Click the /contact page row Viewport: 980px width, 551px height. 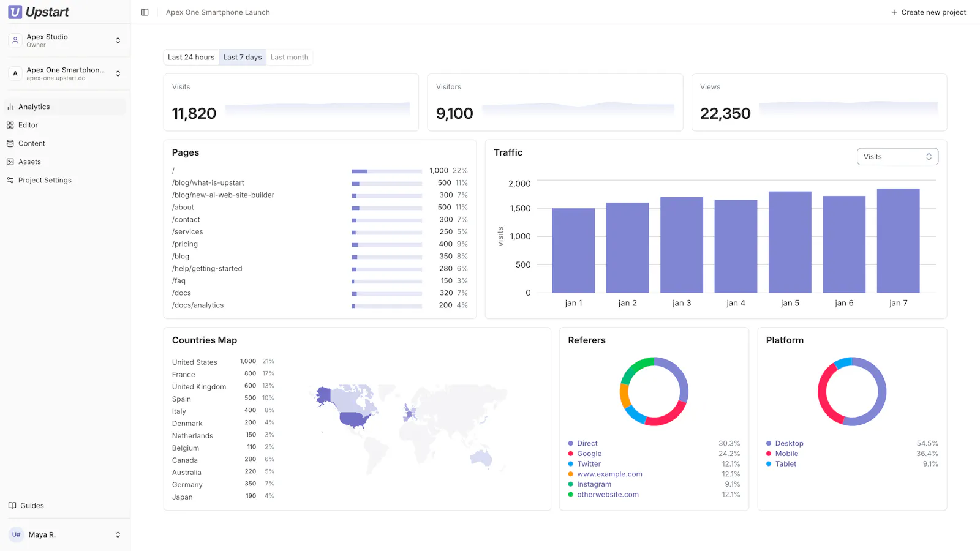point(320,220)
